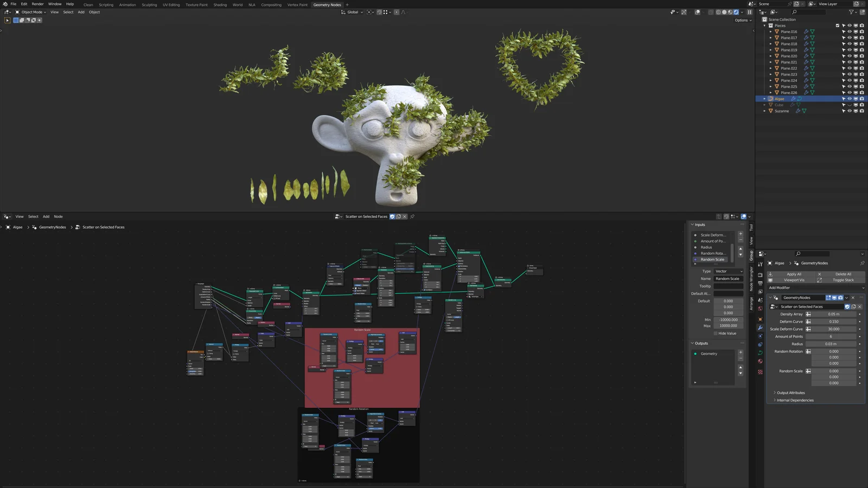Image resolution: width=868 pixels, height=488 pixels.
Task: Enable the Hide Value checkbox
Action: coord(716,333)
